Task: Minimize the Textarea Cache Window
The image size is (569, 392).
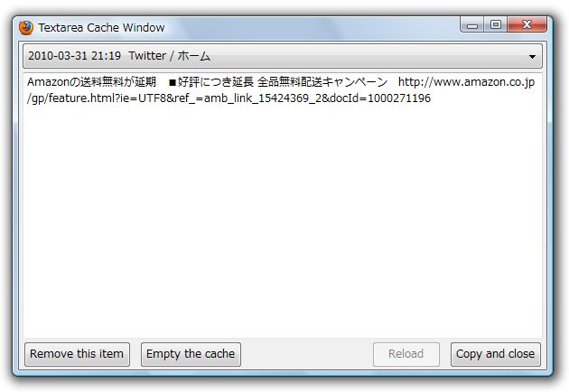Action: 472,25
